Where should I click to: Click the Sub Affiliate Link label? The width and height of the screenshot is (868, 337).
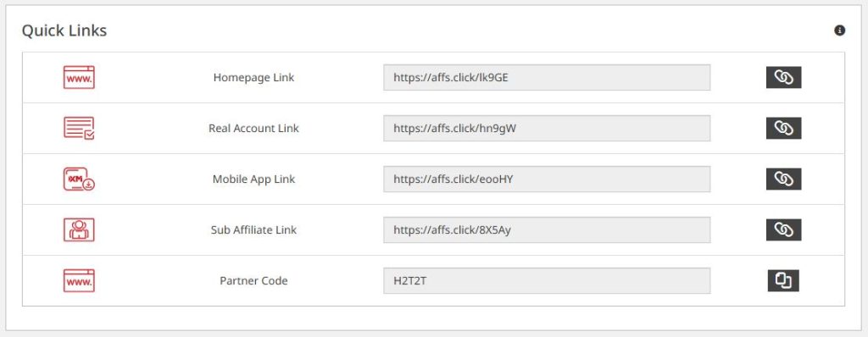tap(253, 229)
